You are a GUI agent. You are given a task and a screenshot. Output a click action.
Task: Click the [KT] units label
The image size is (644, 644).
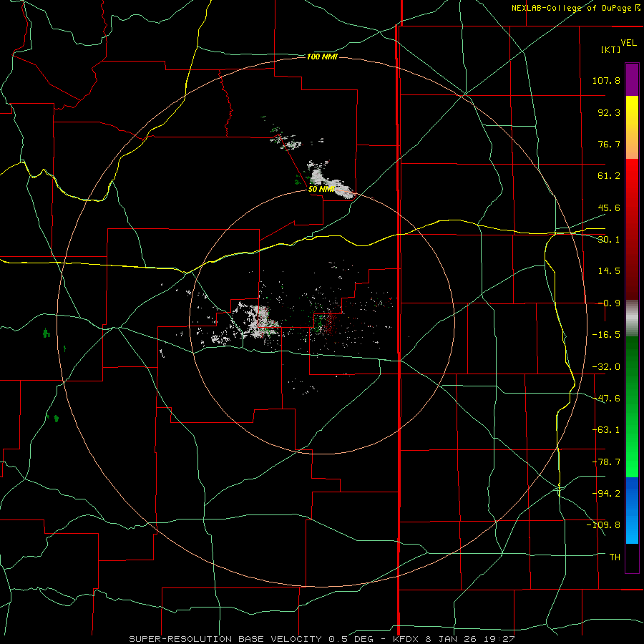611,49
